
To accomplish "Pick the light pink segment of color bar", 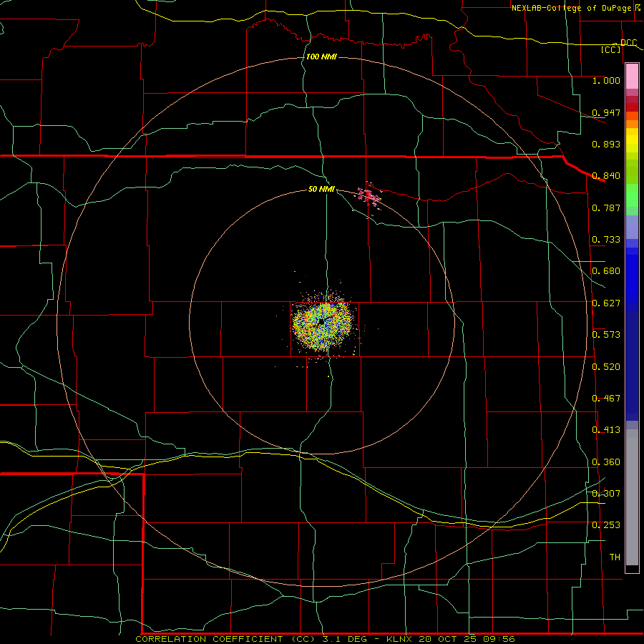I will (x=632, y=77).
